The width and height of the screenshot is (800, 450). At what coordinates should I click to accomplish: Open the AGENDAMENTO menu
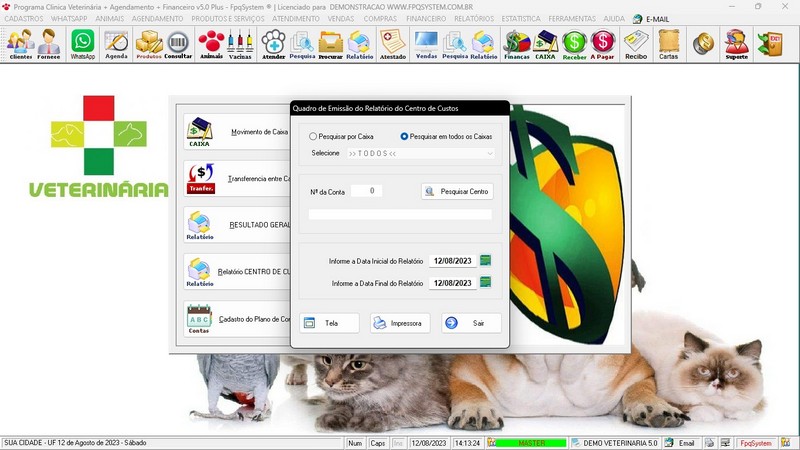click(157, 19)
